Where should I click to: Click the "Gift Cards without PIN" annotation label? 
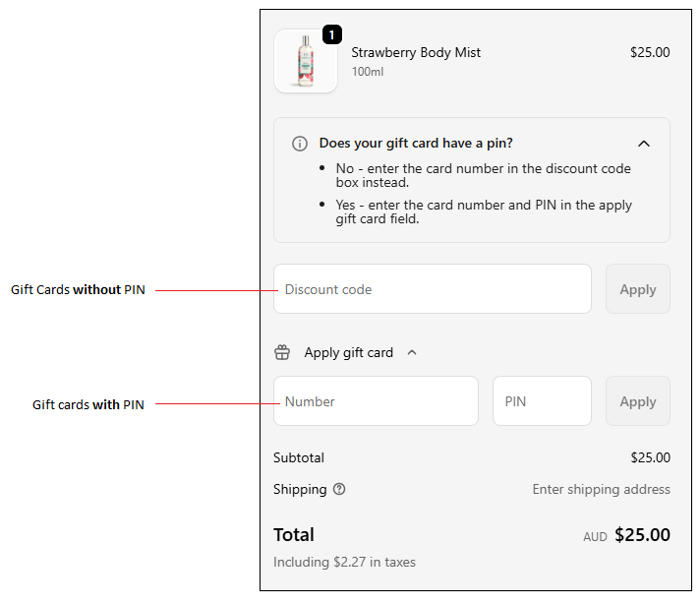tap(78, 290)
